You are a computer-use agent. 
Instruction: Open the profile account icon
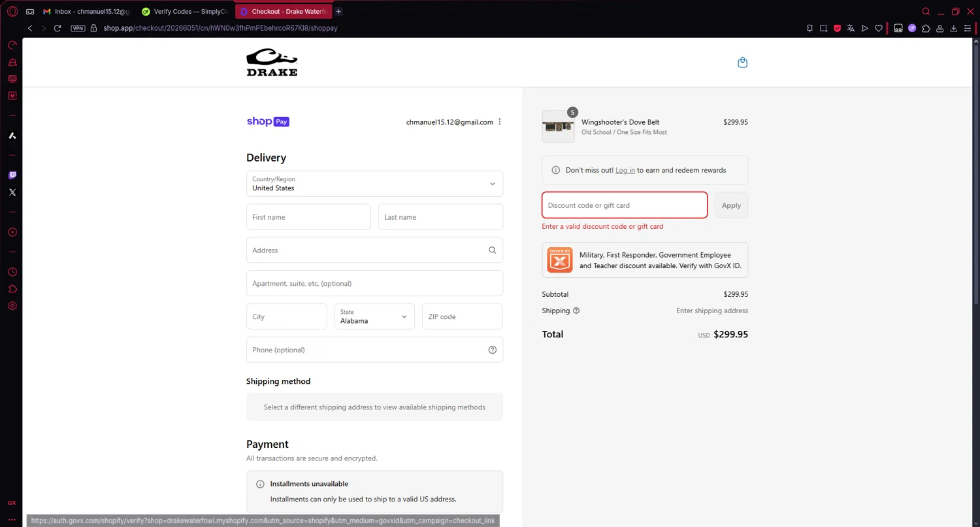(939, 28)
